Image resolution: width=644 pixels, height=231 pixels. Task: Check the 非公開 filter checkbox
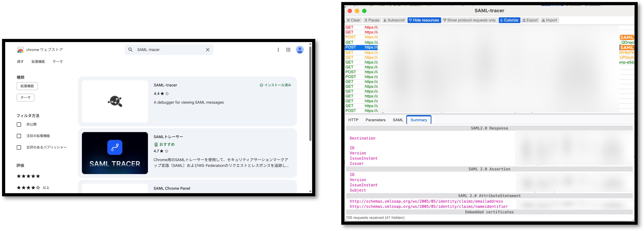pos(19,124)
